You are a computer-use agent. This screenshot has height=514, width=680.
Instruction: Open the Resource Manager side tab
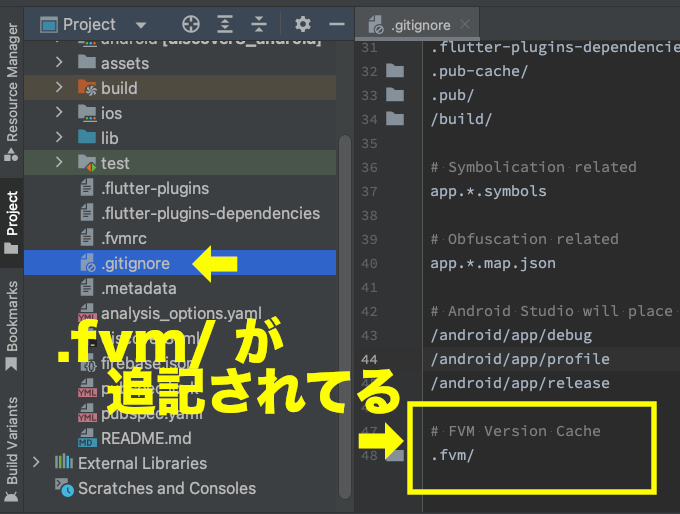coord(12,92)
